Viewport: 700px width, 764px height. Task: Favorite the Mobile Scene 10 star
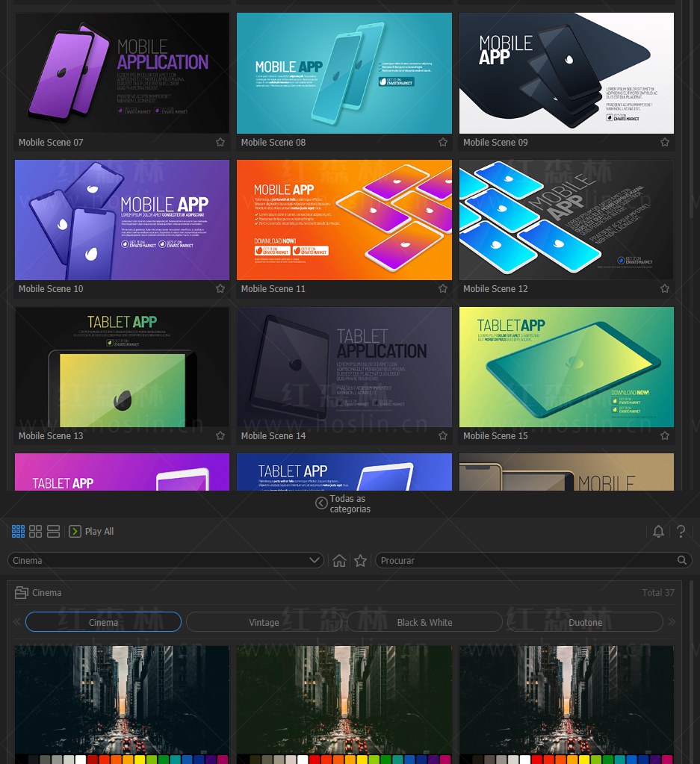click(220, 288)
